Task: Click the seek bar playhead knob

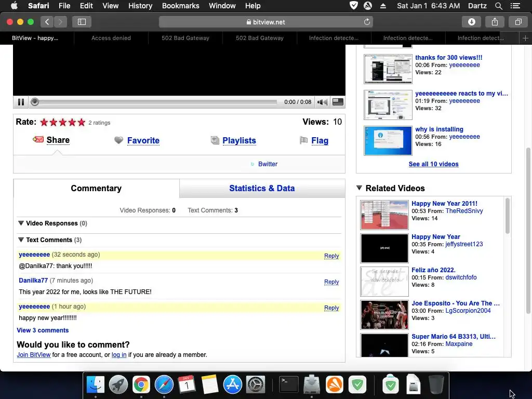Action: pos(35,102)
